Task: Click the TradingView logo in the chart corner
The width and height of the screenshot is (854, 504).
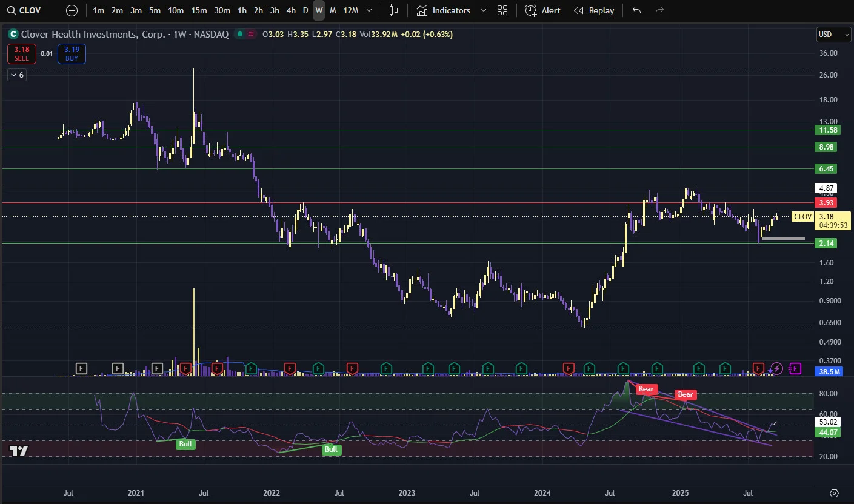Action: pyautogui.click(x=19, y=451)
